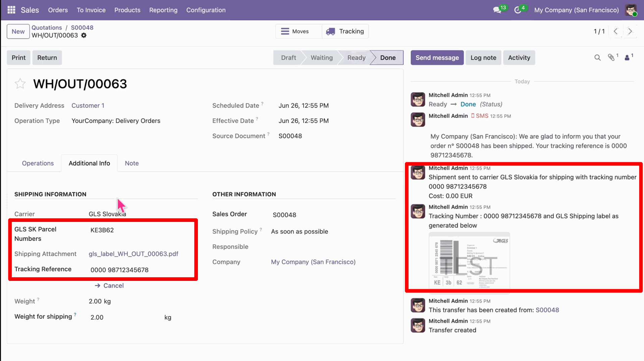
Task: Click the gear icon beside WH/OUT/00063
Action: [x=84, y=35]
